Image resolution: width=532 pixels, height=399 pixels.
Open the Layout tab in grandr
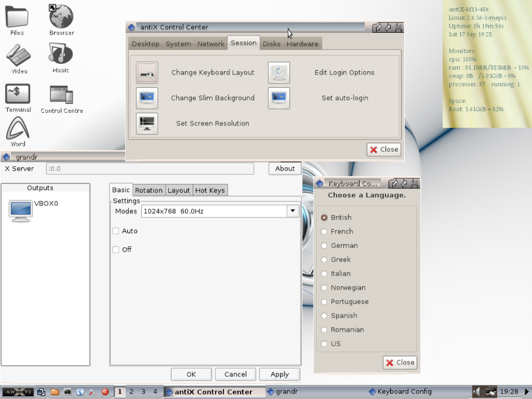point(179,190)
